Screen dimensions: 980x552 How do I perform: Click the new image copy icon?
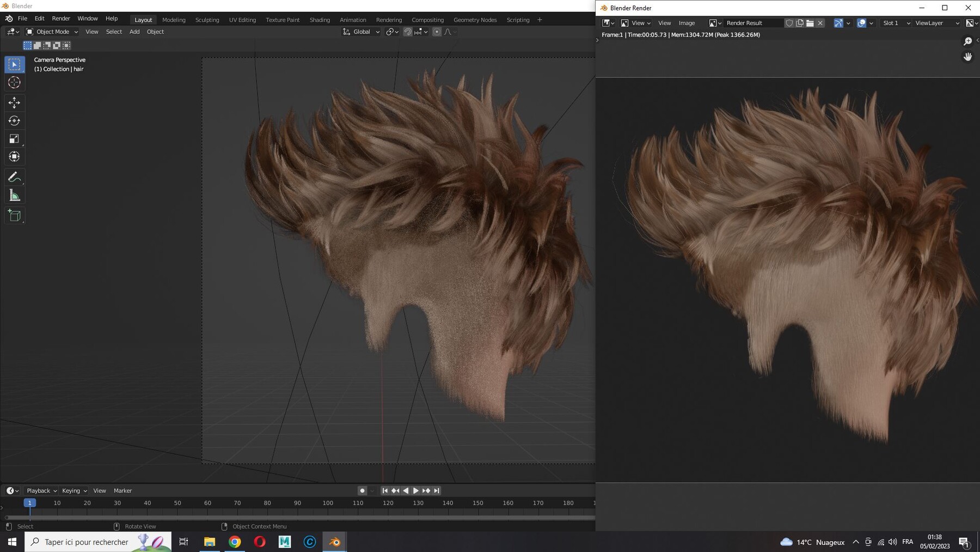(800, 23)
